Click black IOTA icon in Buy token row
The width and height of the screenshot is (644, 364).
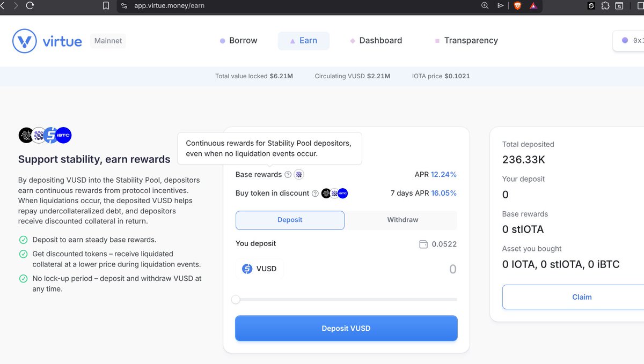point(326,193)
